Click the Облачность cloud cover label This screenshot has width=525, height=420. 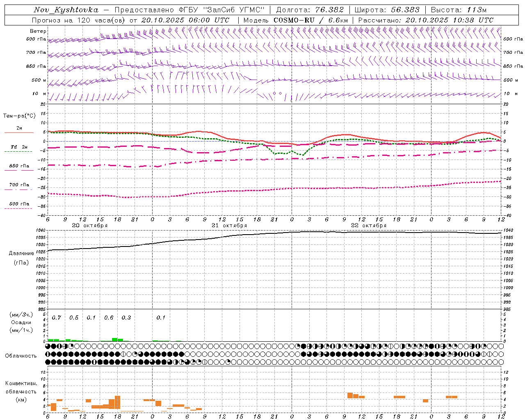(x=21, y=356)
